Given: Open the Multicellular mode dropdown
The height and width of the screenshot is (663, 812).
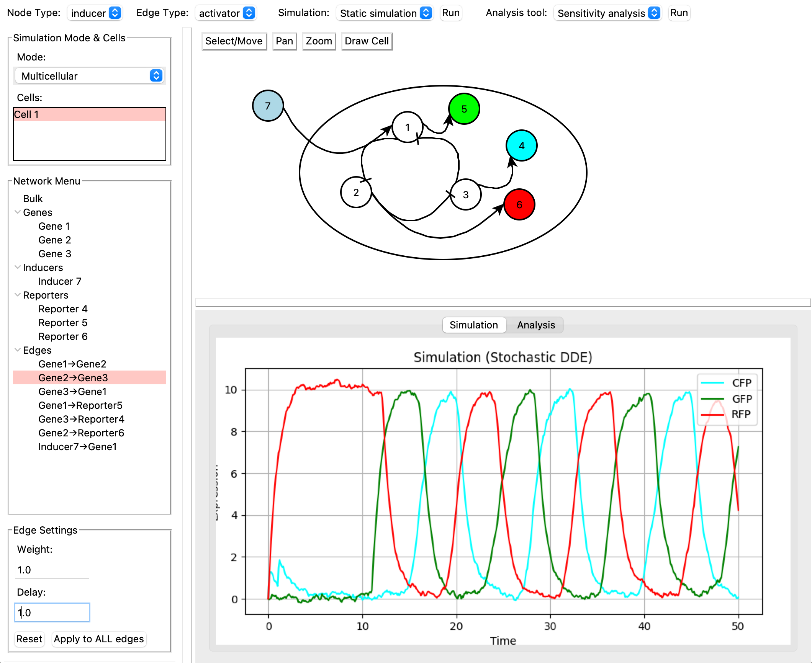Looking at the screenshot, I should (90, 76).
